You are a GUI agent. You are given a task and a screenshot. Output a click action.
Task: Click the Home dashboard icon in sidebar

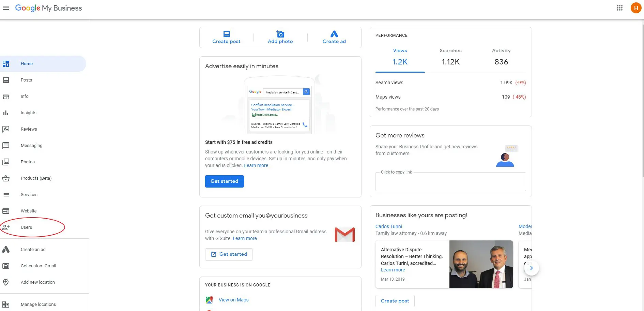(x=6, y=64)
